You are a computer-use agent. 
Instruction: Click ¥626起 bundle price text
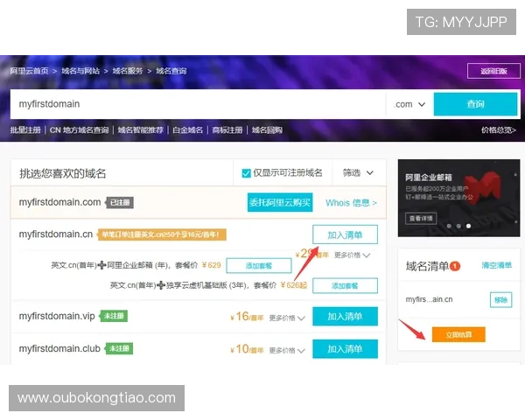tap(294, 285)
